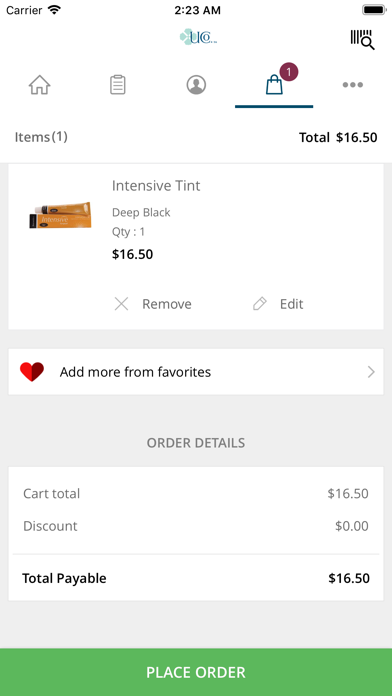Open Add more from favorites row
Image resolution: width=392 pixels, height=696 pixels.
(196, 372)
